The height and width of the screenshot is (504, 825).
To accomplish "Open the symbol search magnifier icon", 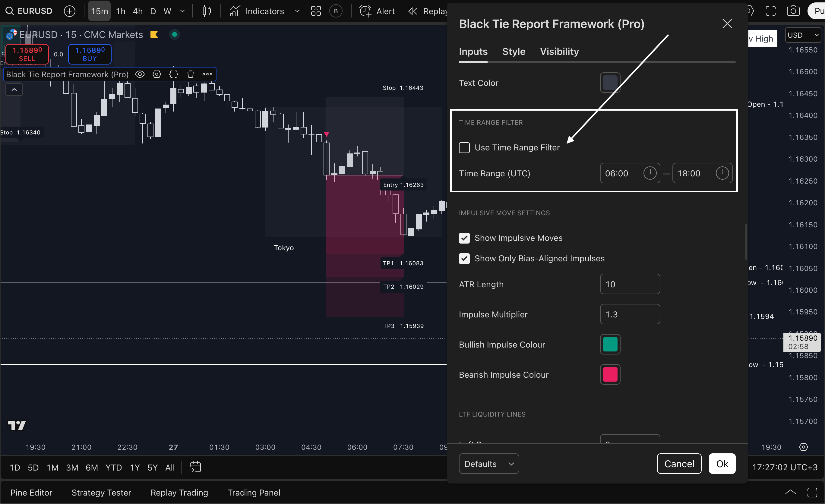I will 9,11.
